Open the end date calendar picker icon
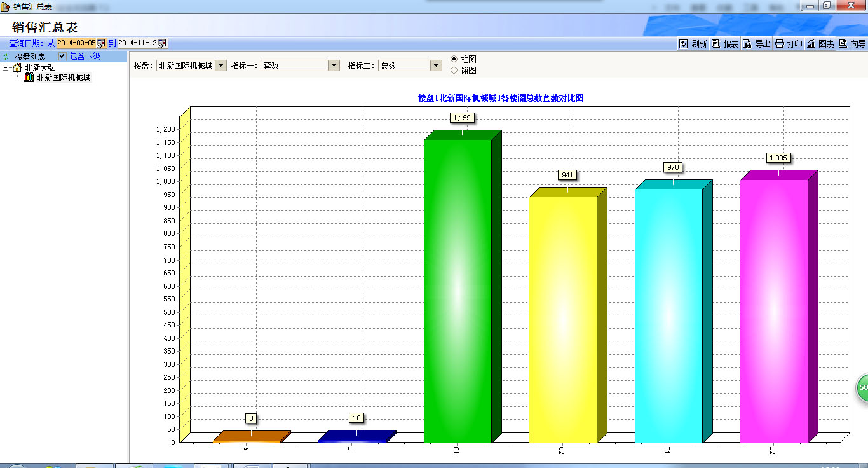This screenshot has height=468, width=868. (162, 43)
